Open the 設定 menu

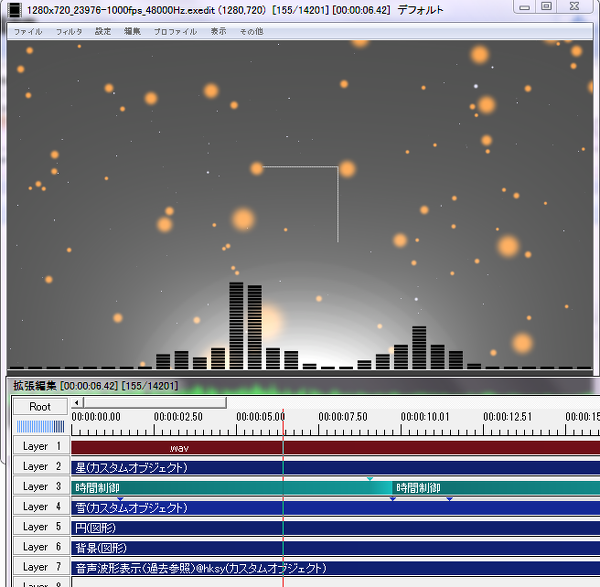click(x=103, y=32)
